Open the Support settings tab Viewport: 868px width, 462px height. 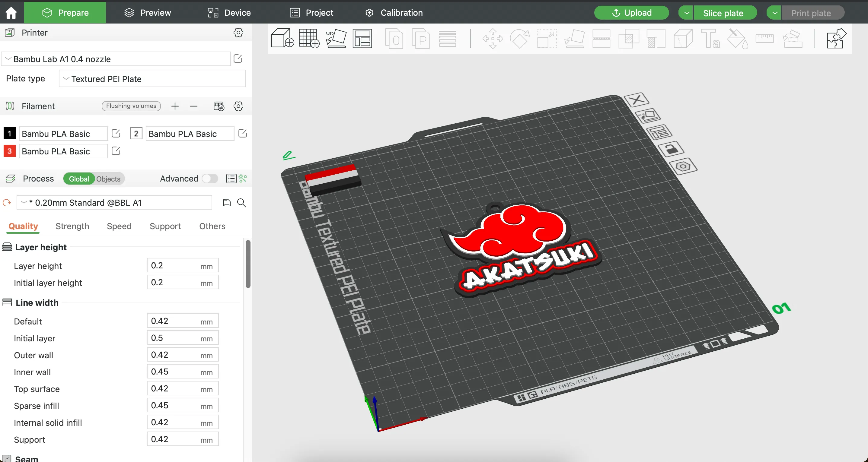[165, 226]
